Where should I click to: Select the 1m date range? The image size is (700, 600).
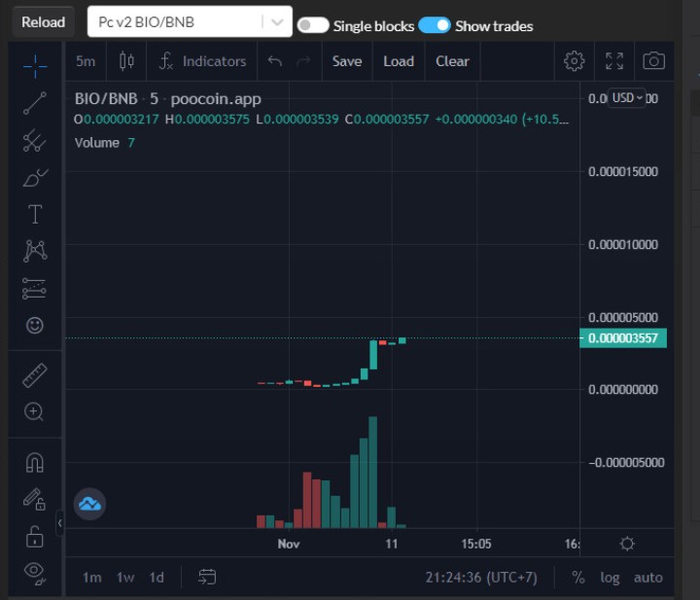point(92,578)
